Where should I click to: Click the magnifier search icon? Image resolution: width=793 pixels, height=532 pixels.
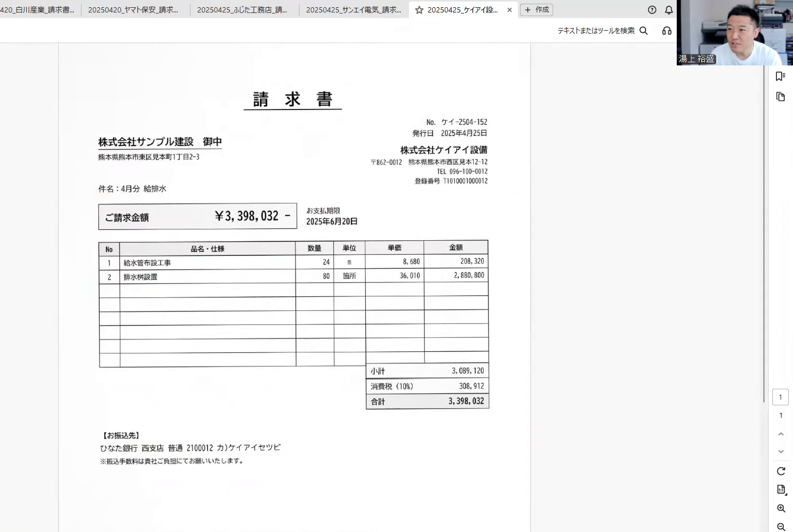click(644, 31)
